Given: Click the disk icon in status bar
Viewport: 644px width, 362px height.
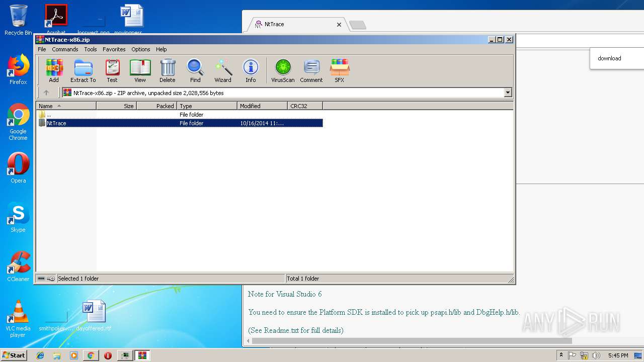Looking at the screenshot, I should [x=41, y=279].
